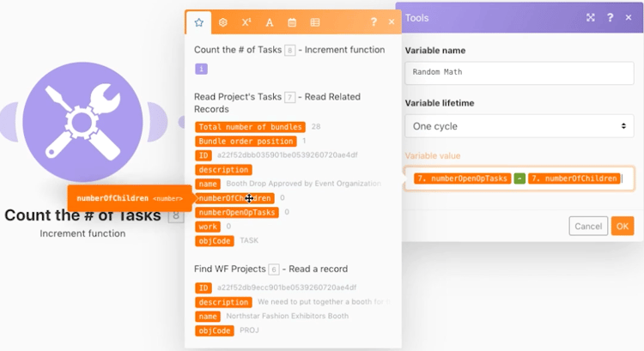Open help in mapping panel
644x351 pixels.
[374, 22]
